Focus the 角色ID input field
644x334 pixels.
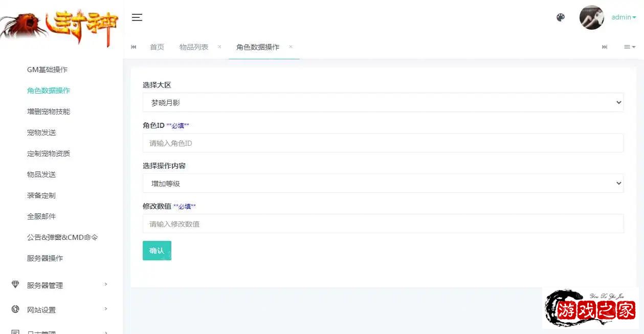click(x=383, y=143)
